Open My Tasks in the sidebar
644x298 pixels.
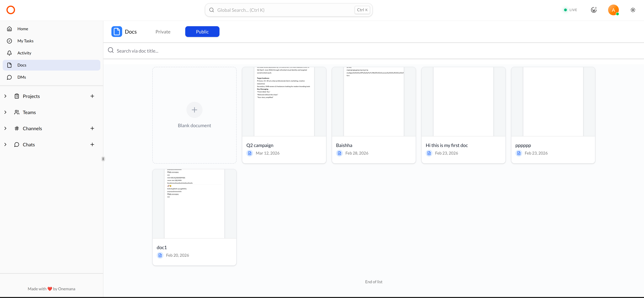tap(25, 41)
